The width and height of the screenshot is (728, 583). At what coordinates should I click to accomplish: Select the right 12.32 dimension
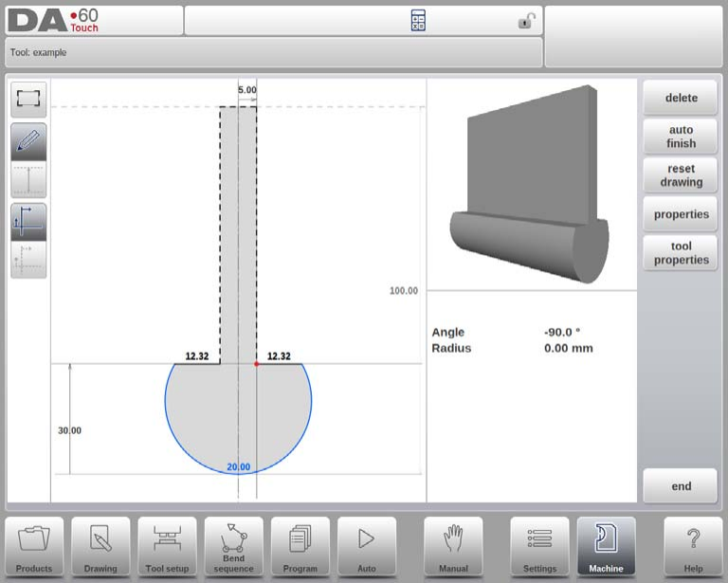pos(279,356)
